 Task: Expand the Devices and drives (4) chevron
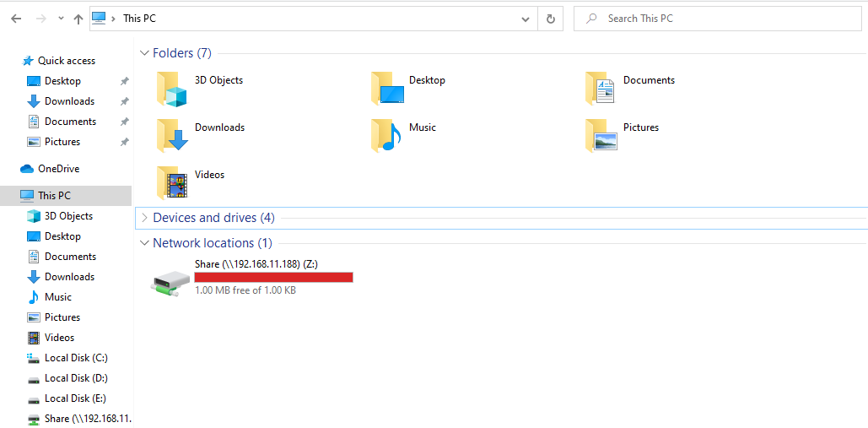click(145, 218)
